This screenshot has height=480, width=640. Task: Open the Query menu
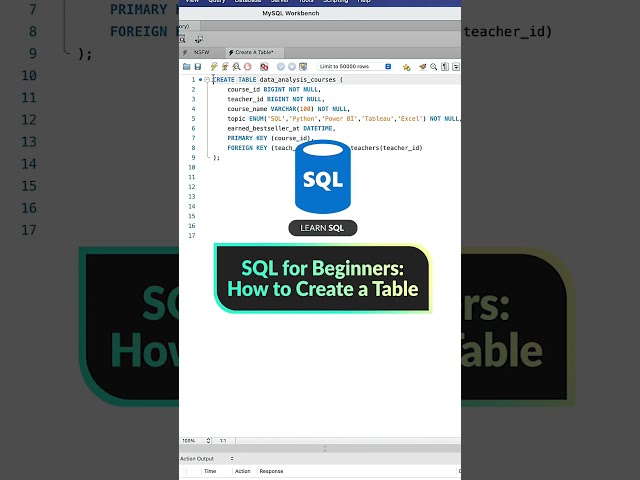217,2
